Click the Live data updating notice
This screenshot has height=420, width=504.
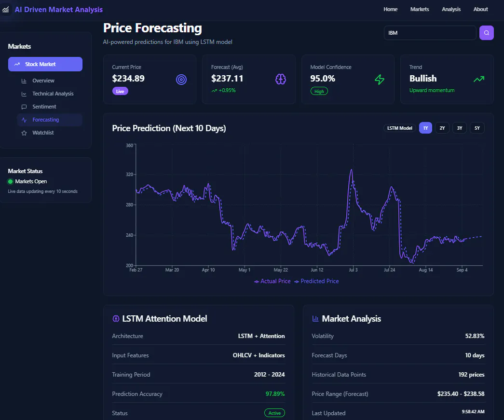pos(43,191)
